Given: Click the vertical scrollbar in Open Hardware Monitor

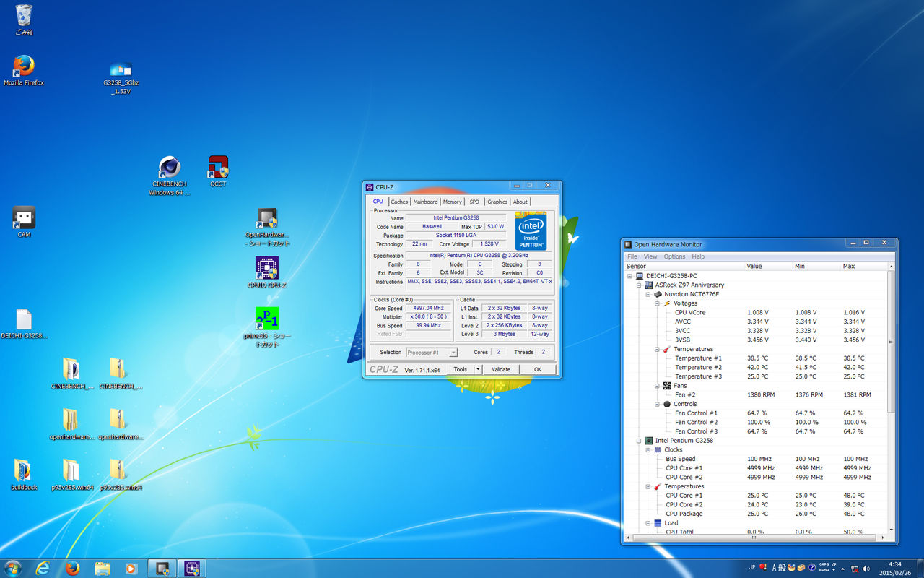Looking at the screenshot, I should [x=892, y=341].
